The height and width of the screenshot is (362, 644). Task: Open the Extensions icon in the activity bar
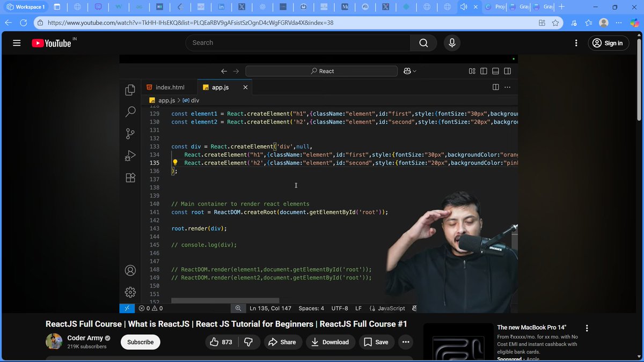pos(130,178)
